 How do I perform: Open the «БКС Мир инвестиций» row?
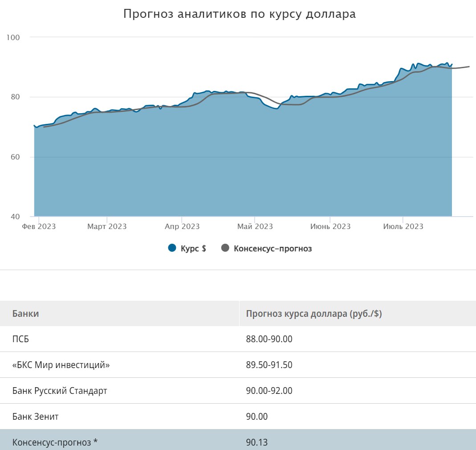(61, 365)
